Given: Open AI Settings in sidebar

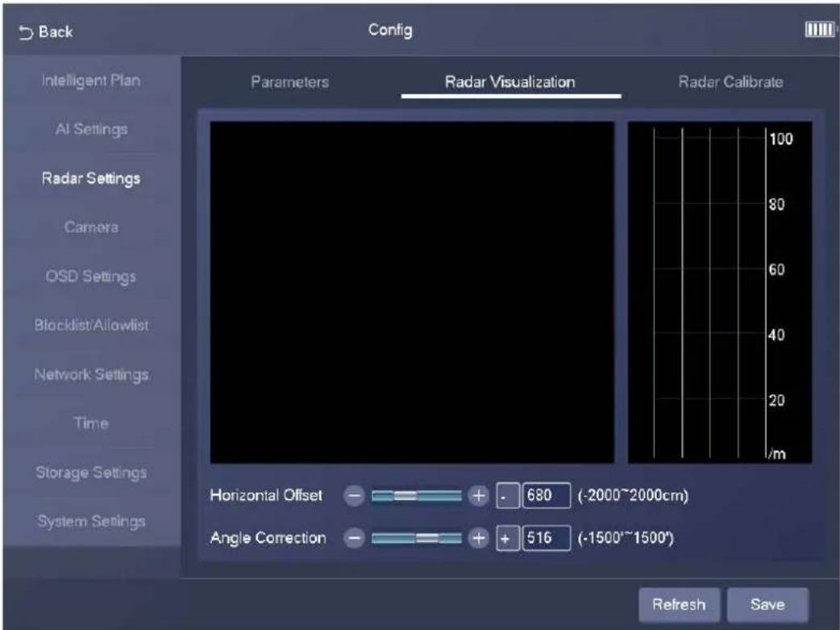Looking at the screenshot, I should 91,129.
